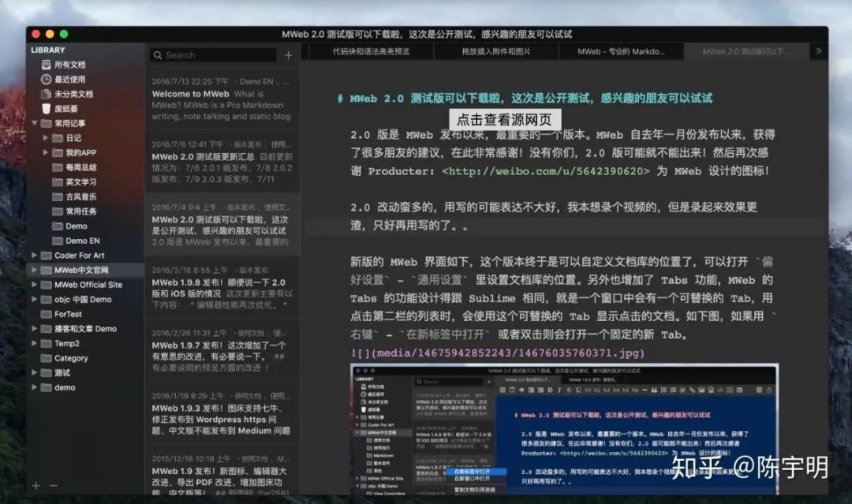Expand the objc 中国 Demo folder

pyautogui.click(x=35, y=299)
